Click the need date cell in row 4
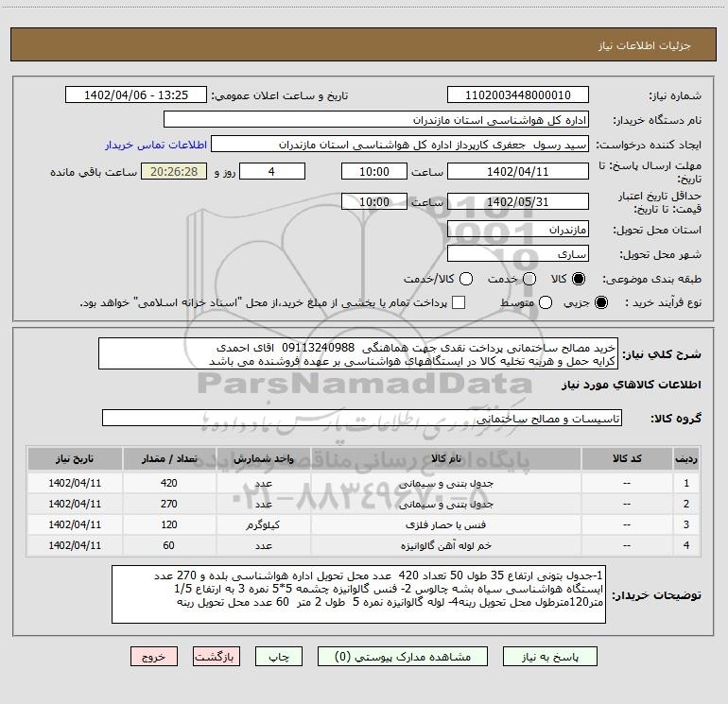 75,546
